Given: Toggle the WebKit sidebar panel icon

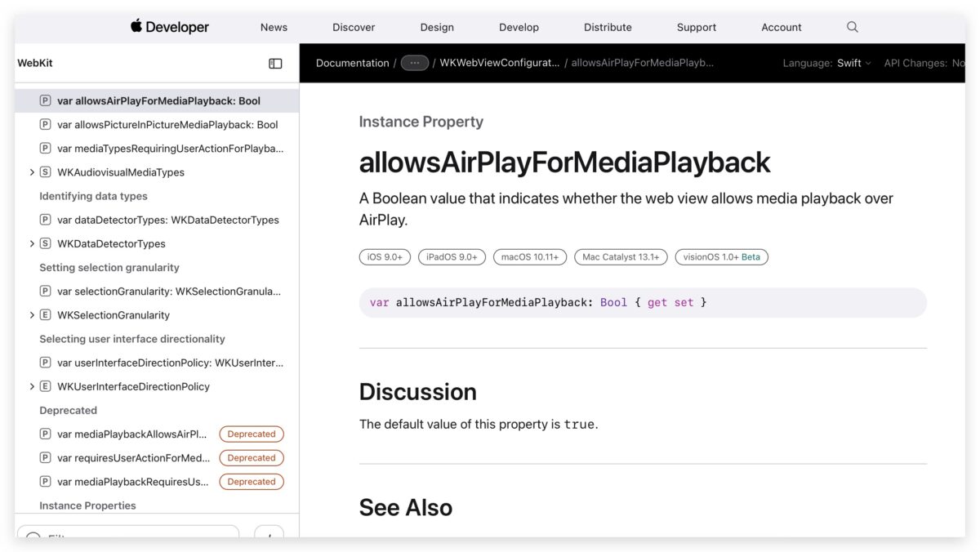Looking at the screenshot, I should pyautogui.click(x=275, y=64).
